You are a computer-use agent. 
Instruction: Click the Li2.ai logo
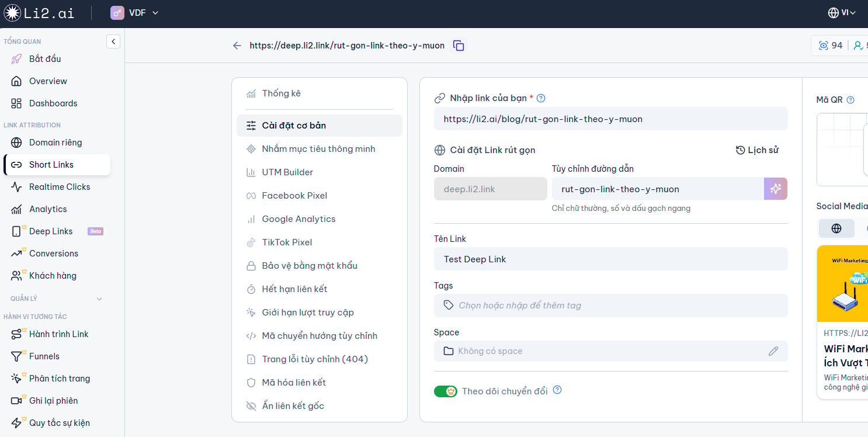point(39,13)
